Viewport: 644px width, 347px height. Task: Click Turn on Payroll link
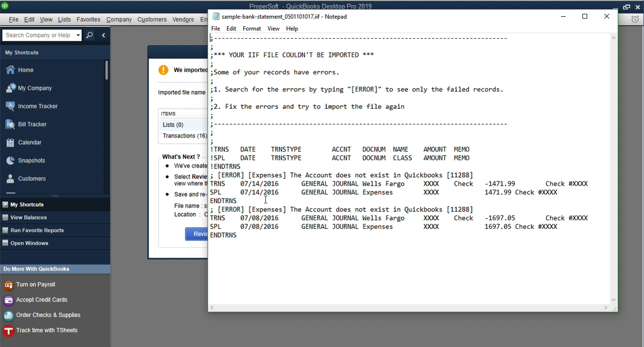coord(36,284)
